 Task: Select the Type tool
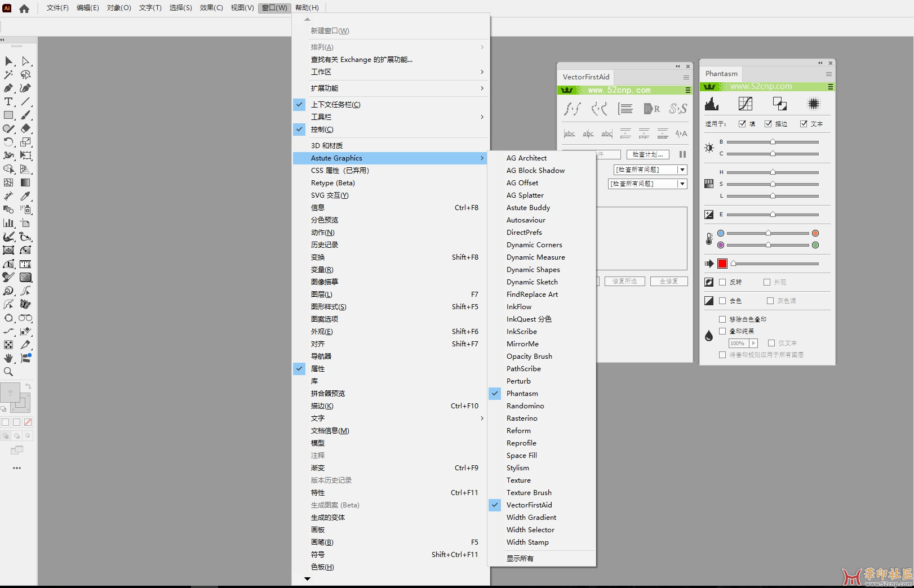click(x=9, y=101)
